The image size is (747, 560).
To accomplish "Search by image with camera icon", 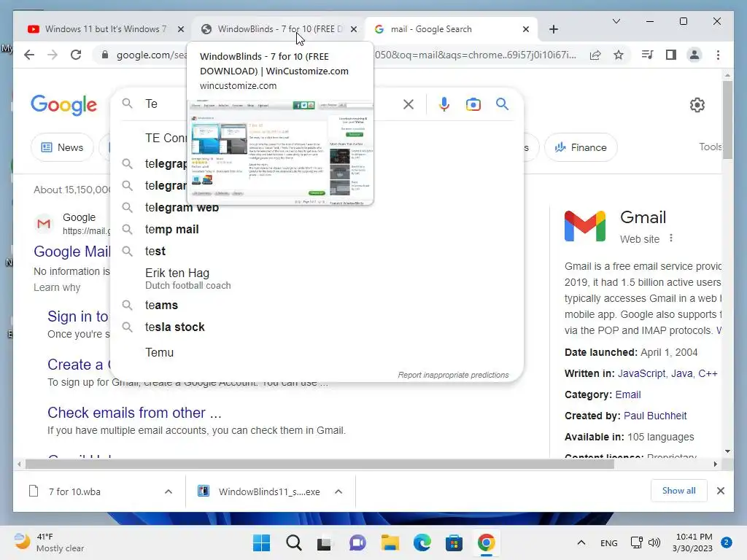I will 473,104.
